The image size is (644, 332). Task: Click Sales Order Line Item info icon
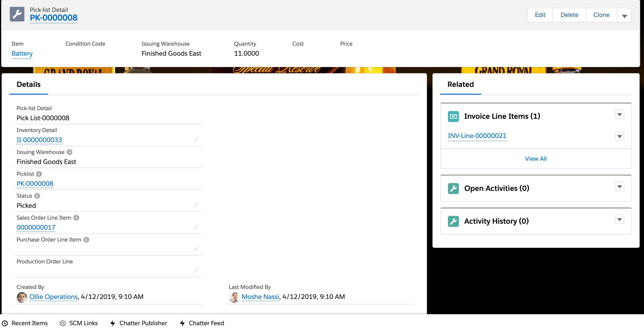coord(76,218)
